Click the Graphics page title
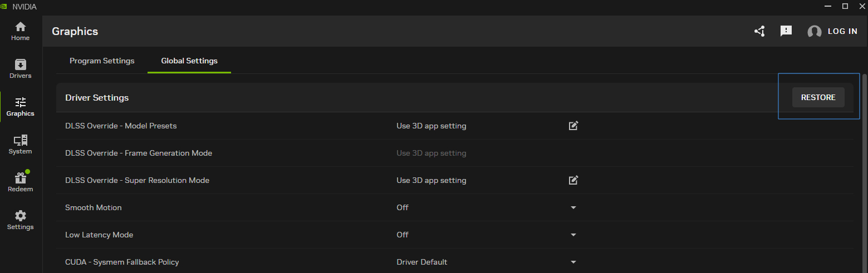This screenshot has height=273, width=868. click(x=75, y=32)
